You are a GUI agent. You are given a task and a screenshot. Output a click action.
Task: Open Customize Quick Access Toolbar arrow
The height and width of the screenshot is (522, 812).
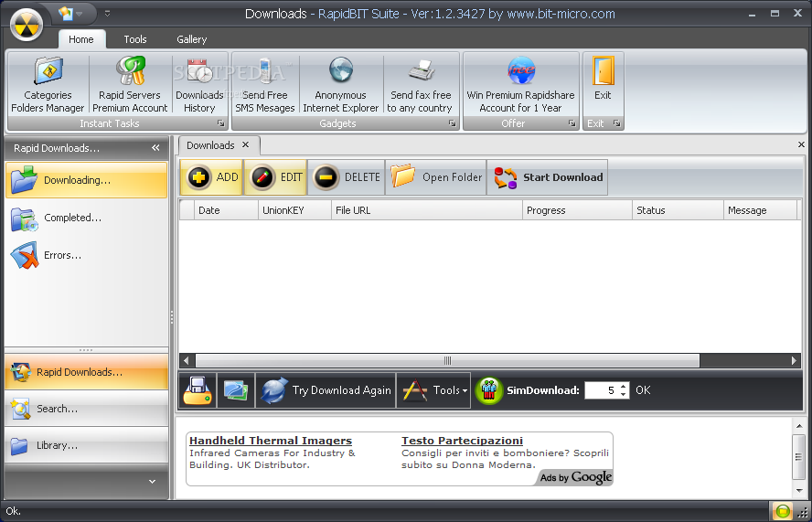107,14
